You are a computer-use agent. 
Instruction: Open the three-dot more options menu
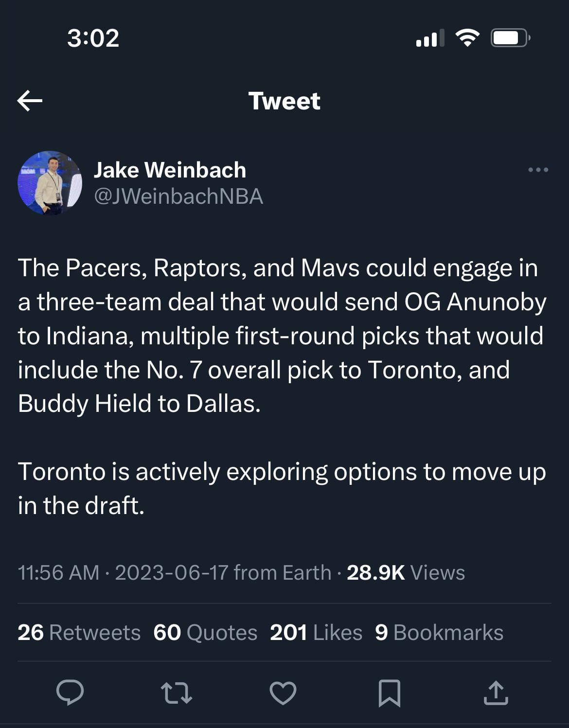(538, 170)
